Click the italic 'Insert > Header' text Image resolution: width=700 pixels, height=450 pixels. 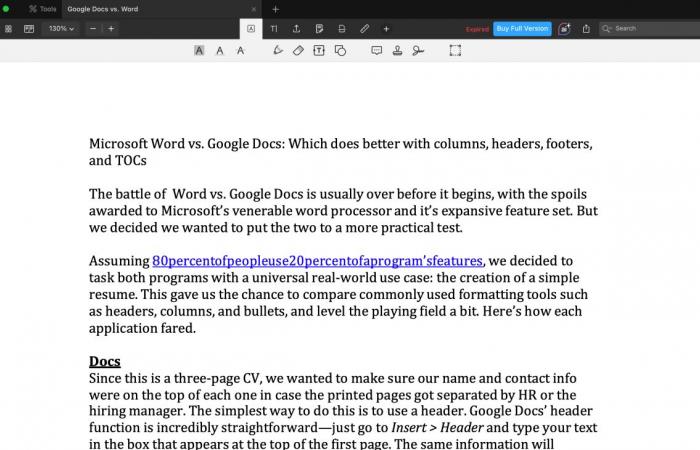click(x=437, y=428)
